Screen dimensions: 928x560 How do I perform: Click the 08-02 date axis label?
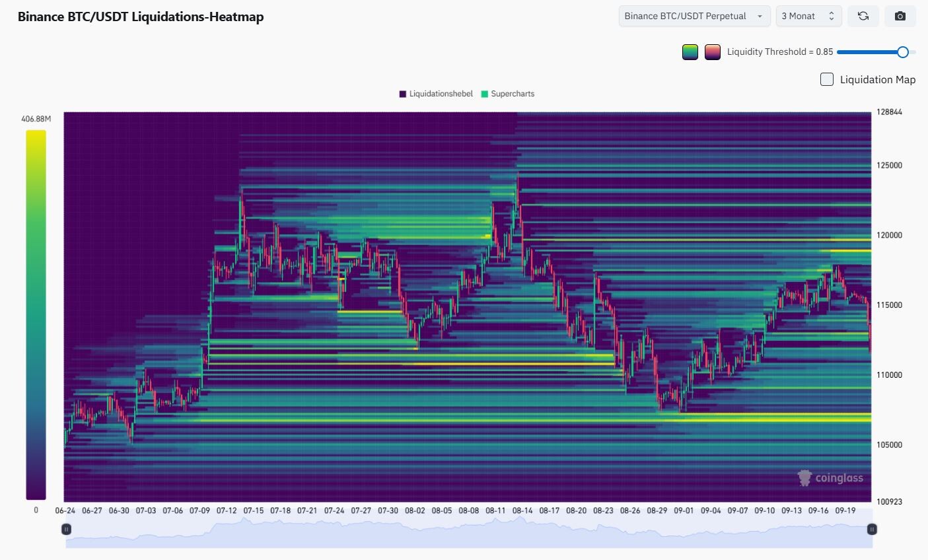click(x=415, y=510)
